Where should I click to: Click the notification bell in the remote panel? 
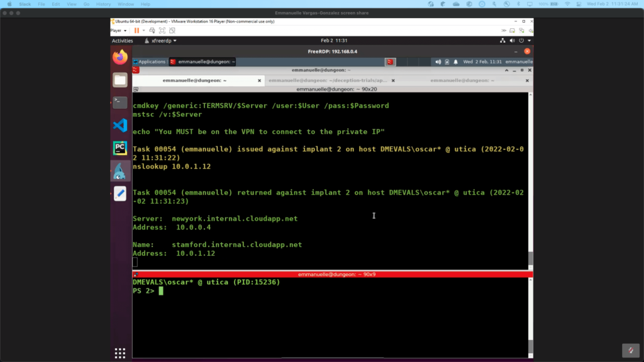click(455, 62)
